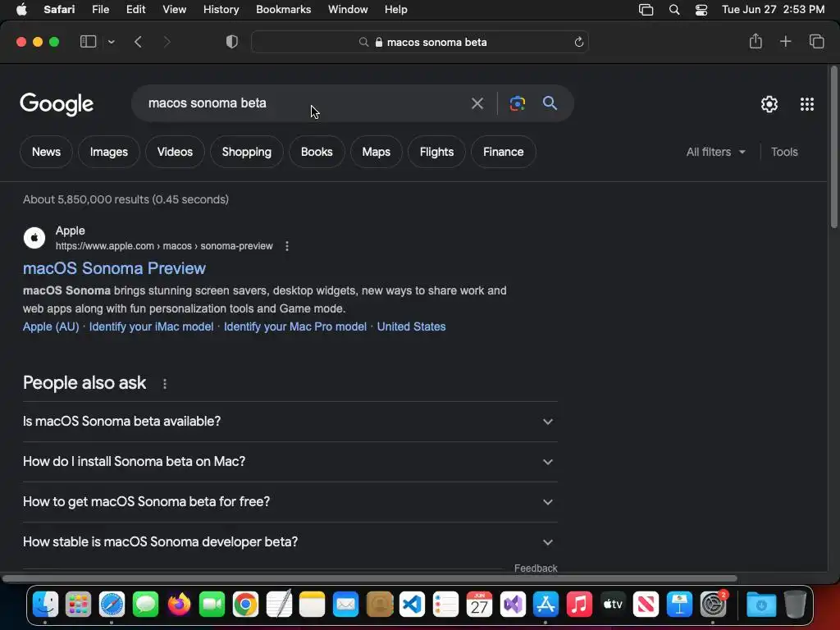Open Launchpad from the Dock
Viewport: 840px width, 630px height.
point(78,605)
